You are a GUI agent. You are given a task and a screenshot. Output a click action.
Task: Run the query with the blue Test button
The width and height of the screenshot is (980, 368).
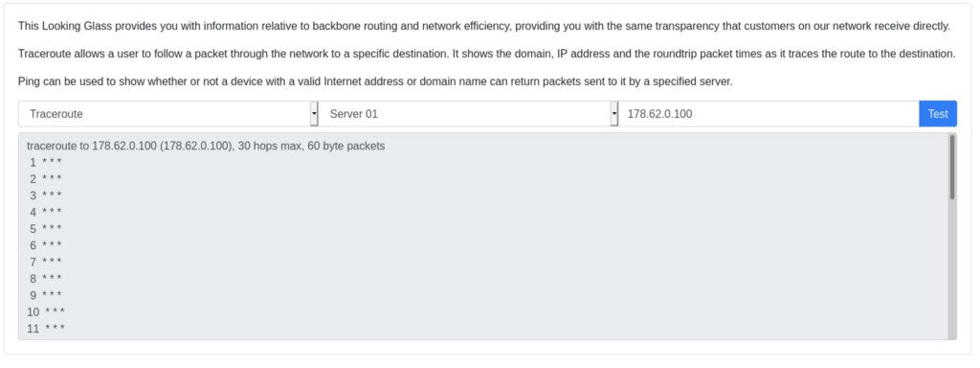pos(938,114)
